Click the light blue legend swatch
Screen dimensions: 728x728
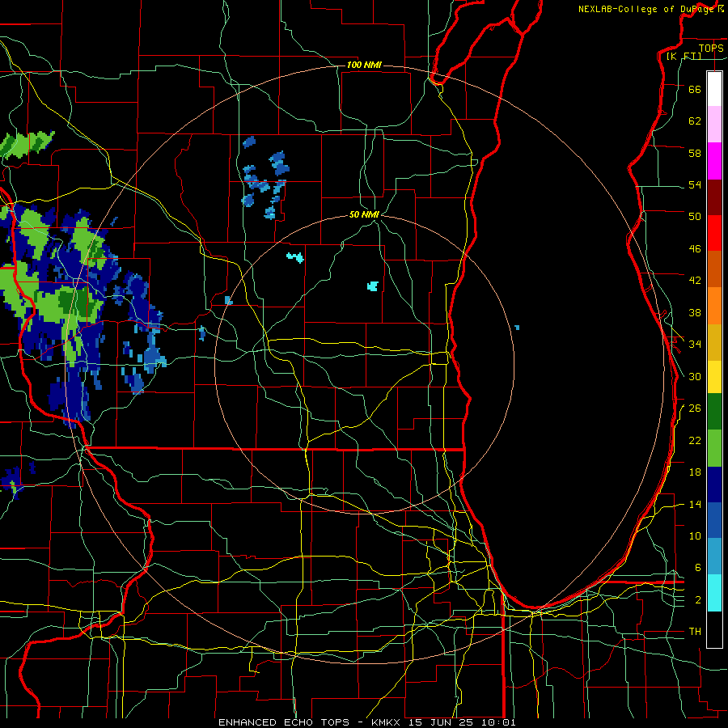pos(714,557)
